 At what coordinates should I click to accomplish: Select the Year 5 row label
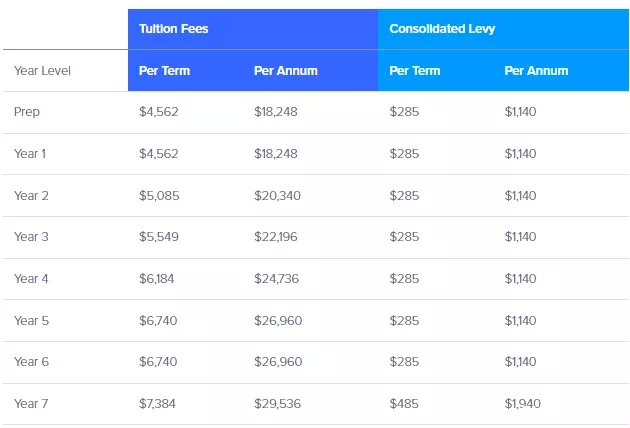click(31, 321)
